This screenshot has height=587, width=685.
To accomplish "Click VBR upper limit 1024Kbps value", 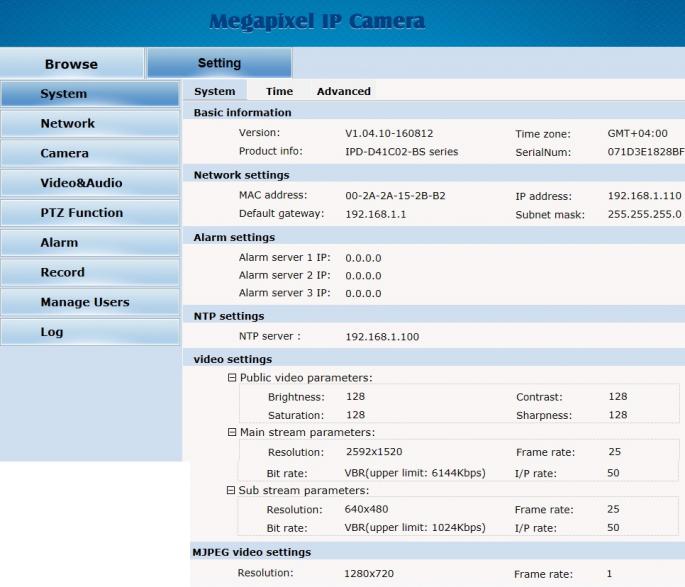I will (415, 528).
